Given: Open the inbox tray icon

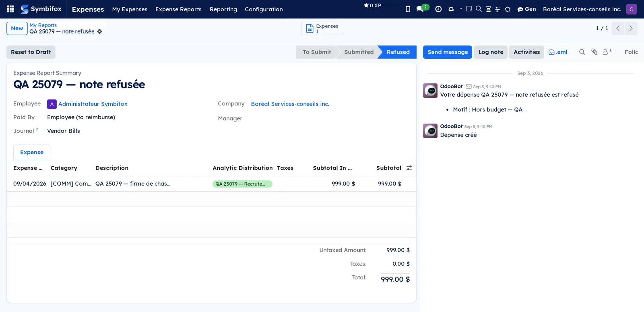Looking at the screenshot, I should 451,9.
